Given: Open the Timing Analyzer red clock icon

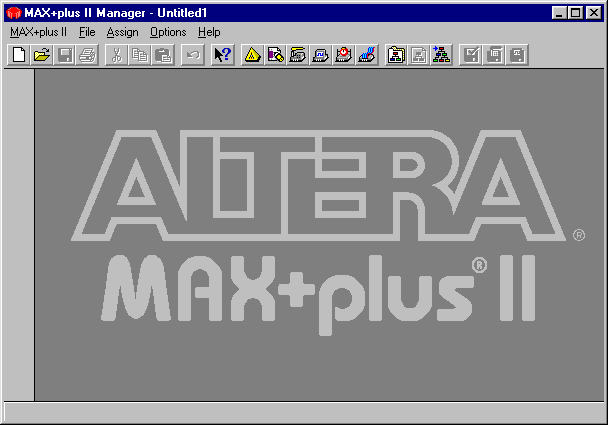Looking at the screenshot, I should (344, 55).
